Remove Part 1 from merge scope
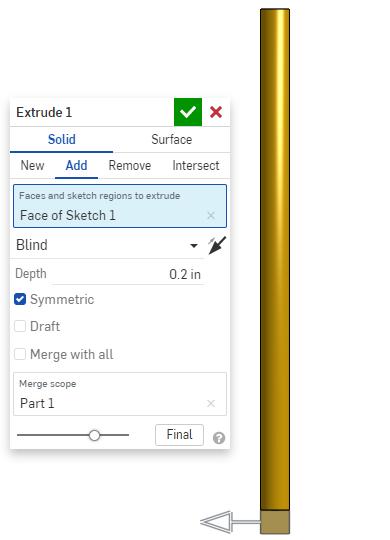Viewport: 390px width, 540px height. coord(211,403)
